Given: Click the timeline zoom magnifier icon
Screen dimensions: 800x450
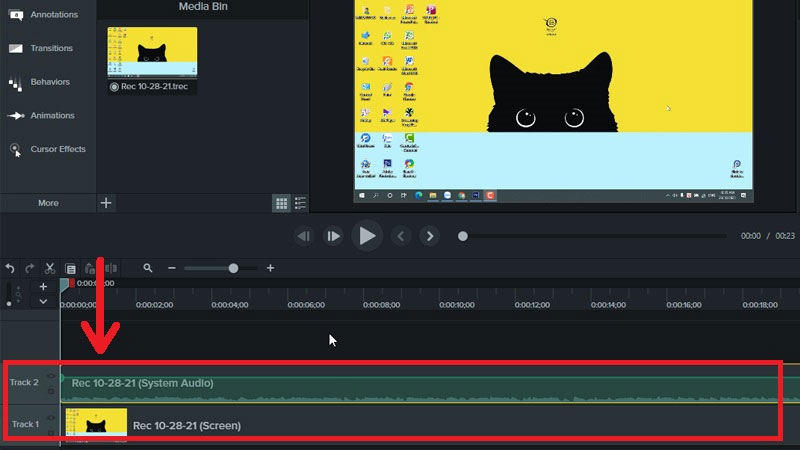Looking at the screenshot, I should (x=148, y=268).
